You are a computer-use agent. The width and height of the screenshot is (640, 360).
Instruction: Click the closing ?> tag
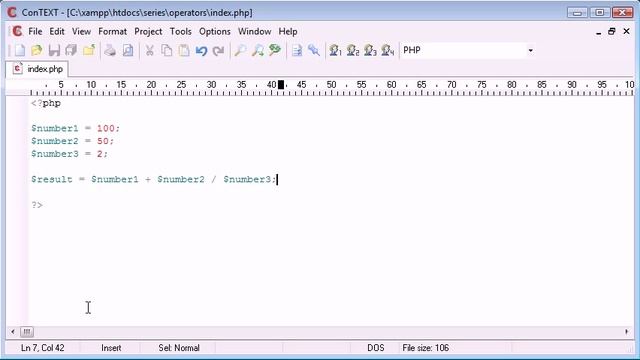point(37,204)
